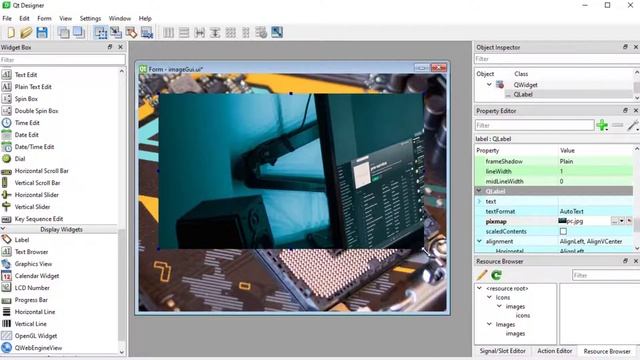This screenshot has height=360, width=640.
Task: Click the Send to Back toolbar icon
Action: click(63, 32)
